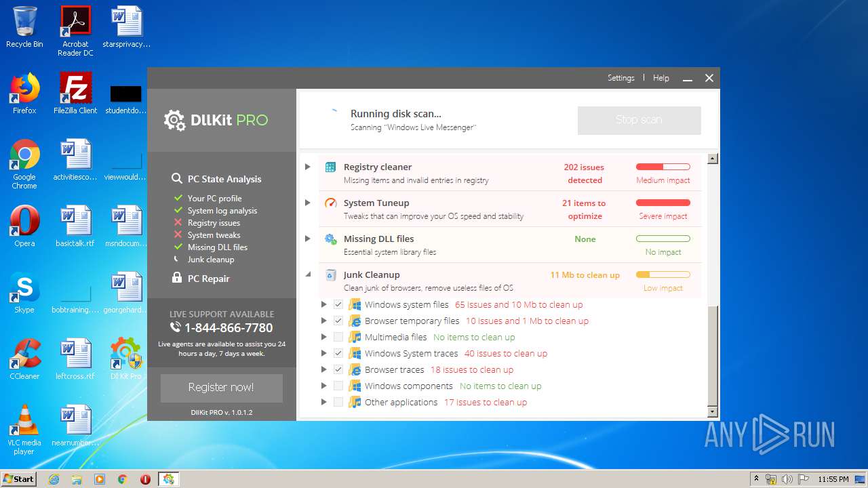Click the DllKit taskbar button
This screenshot has width=868, height=488.
(x=168, y=479)
